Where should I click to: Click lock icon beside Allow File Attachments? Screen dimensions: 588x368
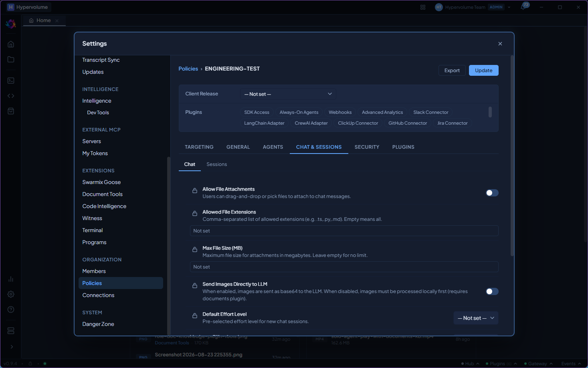point(195,190)
